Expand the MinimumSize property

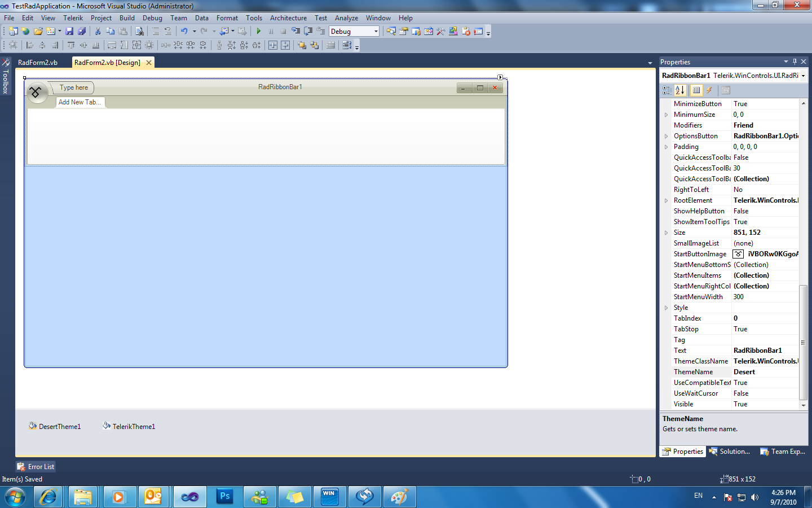pyautogui.click(x=666, y=115)
